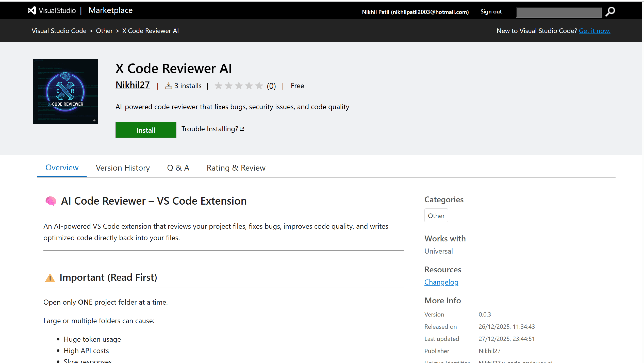The height and width of the screenshot is (363, 644).
Task: Click the warning icon beside Important (Read First)
Action: point(50,278)
